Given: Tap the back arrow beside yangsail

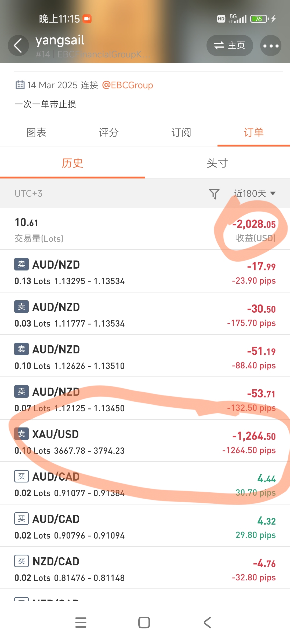Looking at the screenshot, I should point(18,45).
